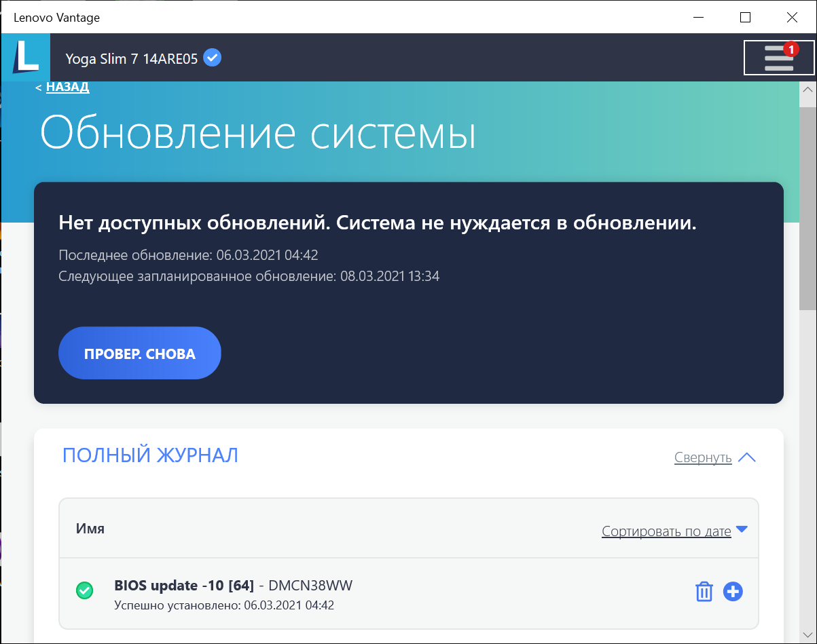Open the hamburger menu with notification badge

coord(779,58)
